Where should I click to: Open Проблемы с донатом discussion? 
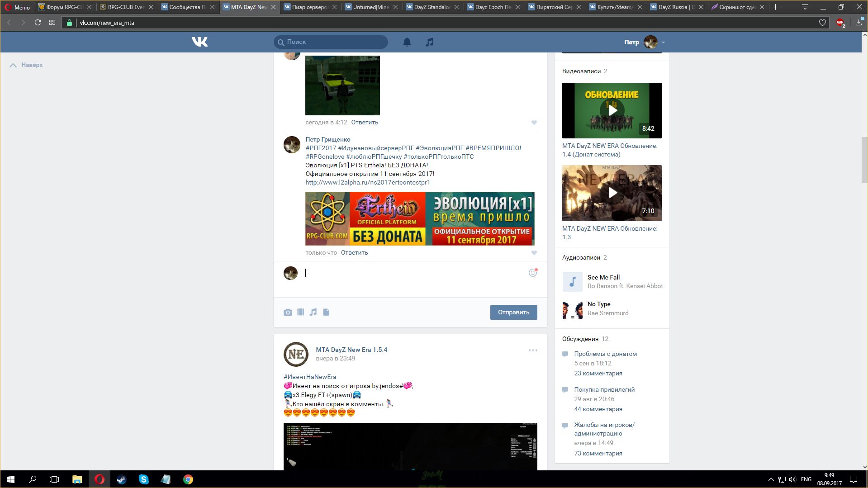[x=605, y=354]
